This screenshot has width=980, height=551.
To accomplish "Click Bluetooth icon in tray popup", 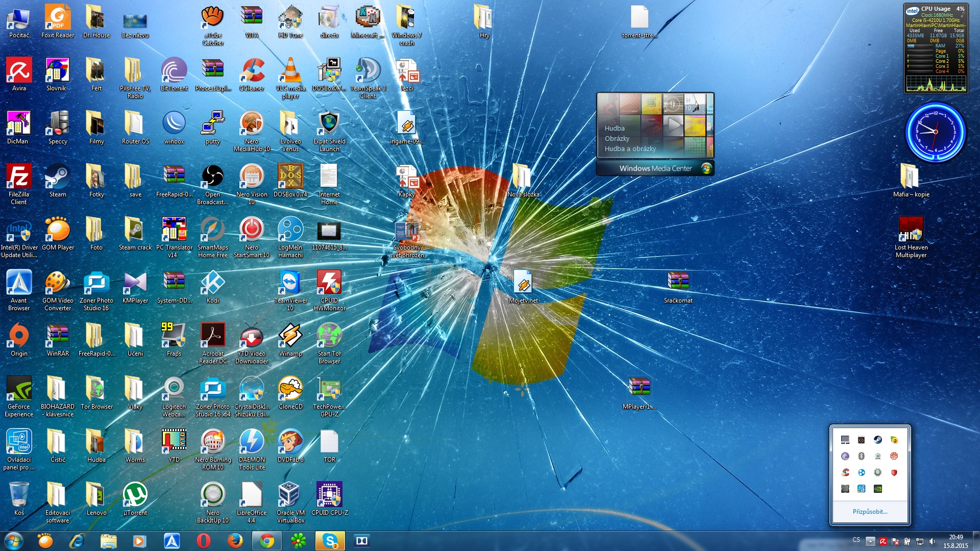I will pyautogui.click(x=861, y=456).
